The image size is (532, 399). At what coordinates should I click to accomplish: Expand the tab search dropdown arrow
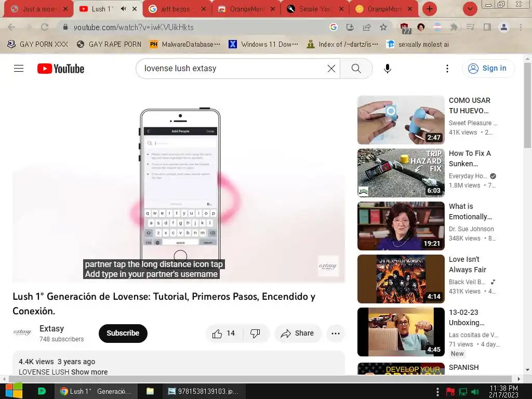[x=470, y=9]
